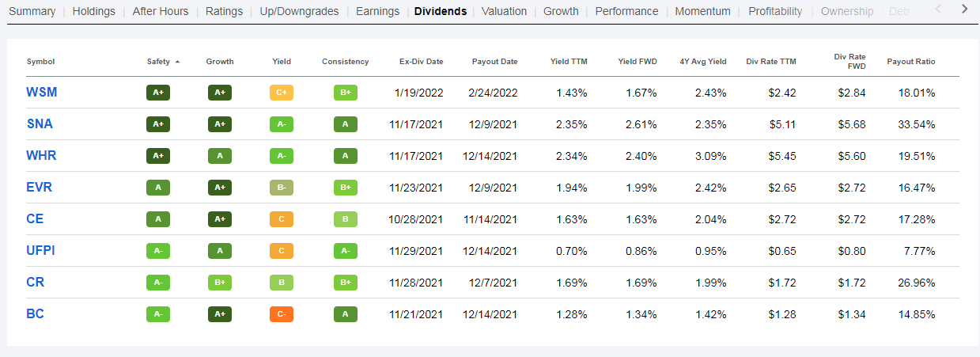Viewport: 980px width, 357px height.
Task: Click WSM's C+ Yield grade badge
Action: pos(282,93)
